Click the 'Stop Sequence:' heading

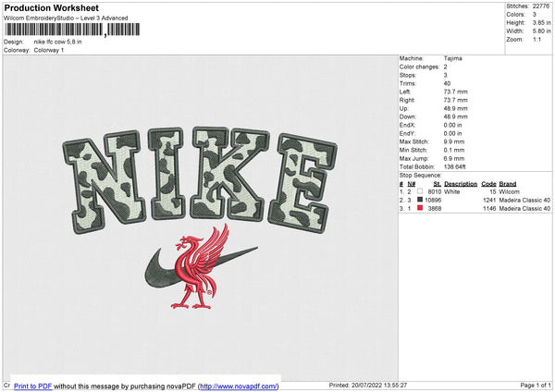pyautogui.click(x=421, y=176)
